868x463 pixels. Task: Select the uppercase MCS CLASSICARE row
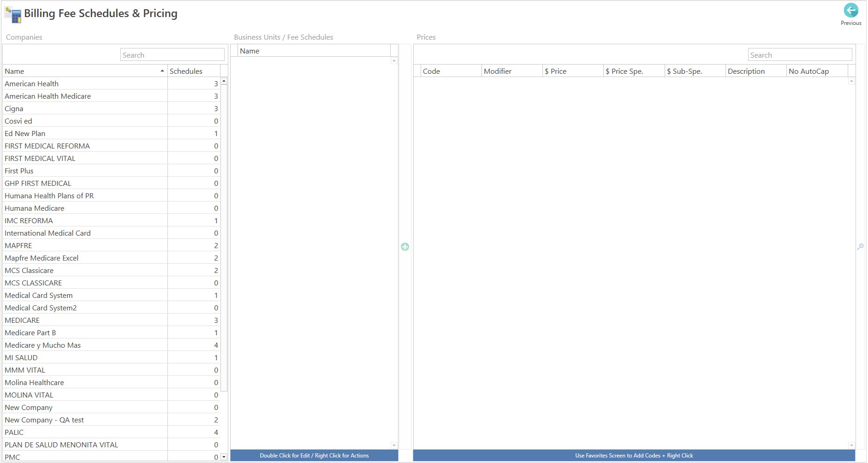(112, 283)
